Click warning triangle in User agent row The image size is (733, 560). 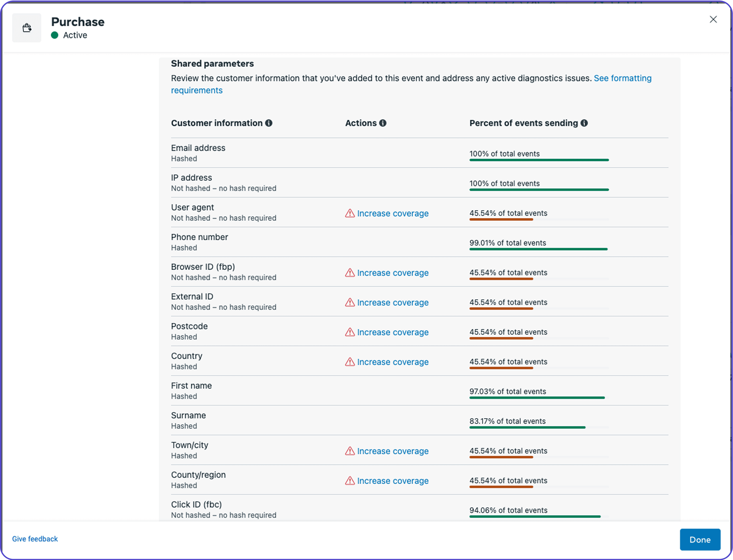[350, 213]
